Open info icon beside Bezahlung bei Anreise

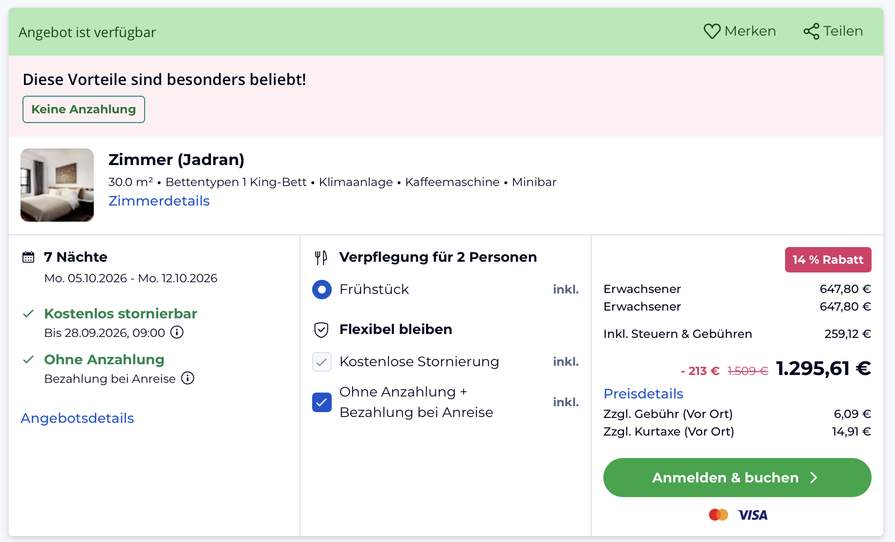click(x=188, y=378)
